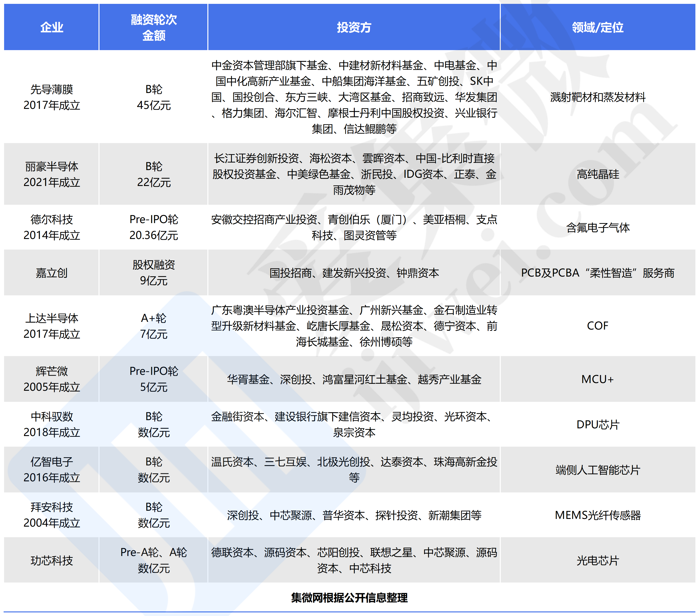
Task: Click the investor list starting with 中金资本管理部旗下基金
Action: tap(354, 97)
